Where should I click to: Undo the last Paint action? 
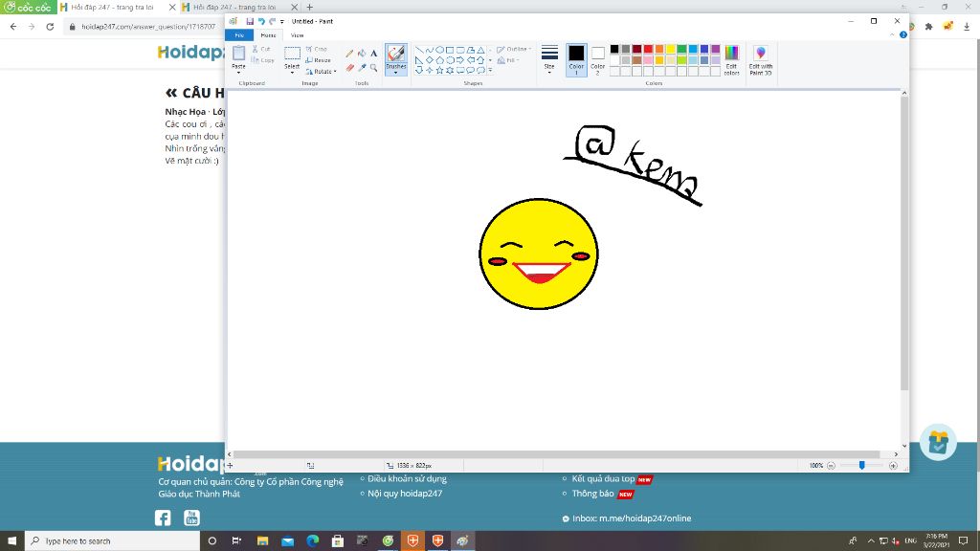[x=261, y=21]
